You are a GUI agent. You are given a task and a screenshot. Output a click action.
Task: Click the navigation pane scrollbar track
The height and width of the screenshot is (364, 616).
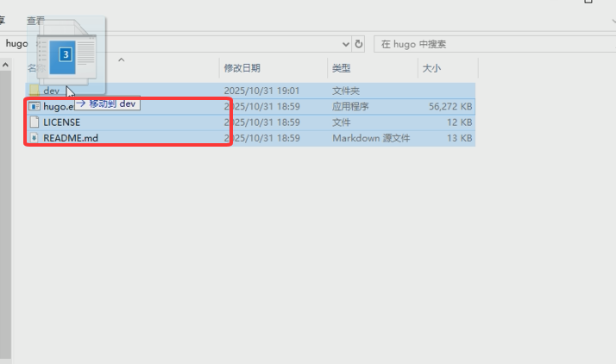(x=4, y=216)
